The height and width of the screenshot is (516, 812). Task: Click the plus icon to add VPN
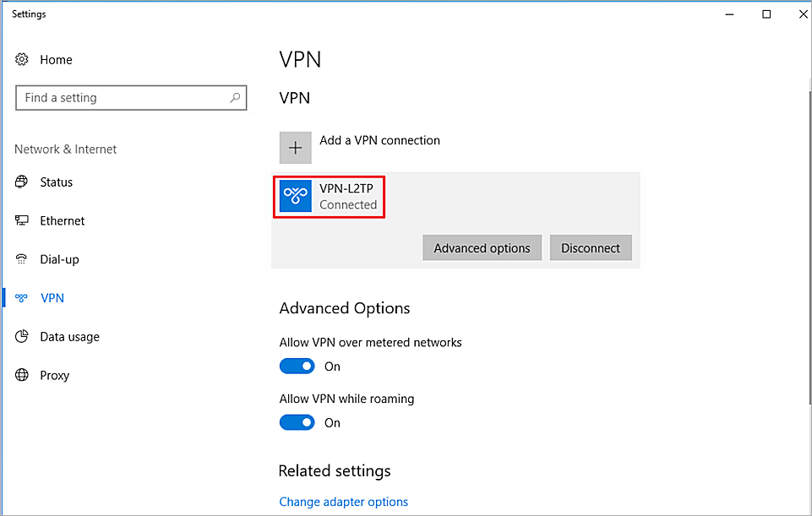click(x=296, y=148)
